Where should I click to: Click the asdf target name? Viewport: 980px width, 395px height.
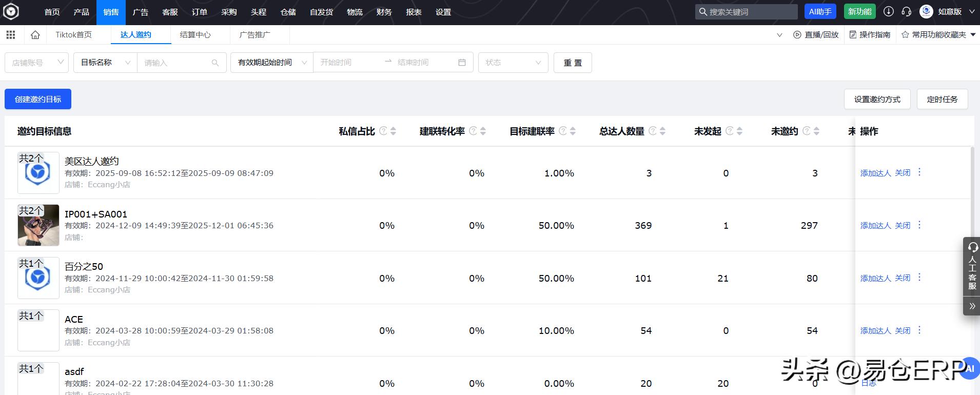[74, 371]
